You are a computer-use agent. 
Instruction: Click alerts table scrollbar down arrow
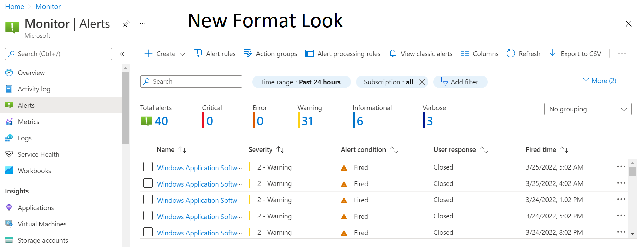[x=632, y=233]
